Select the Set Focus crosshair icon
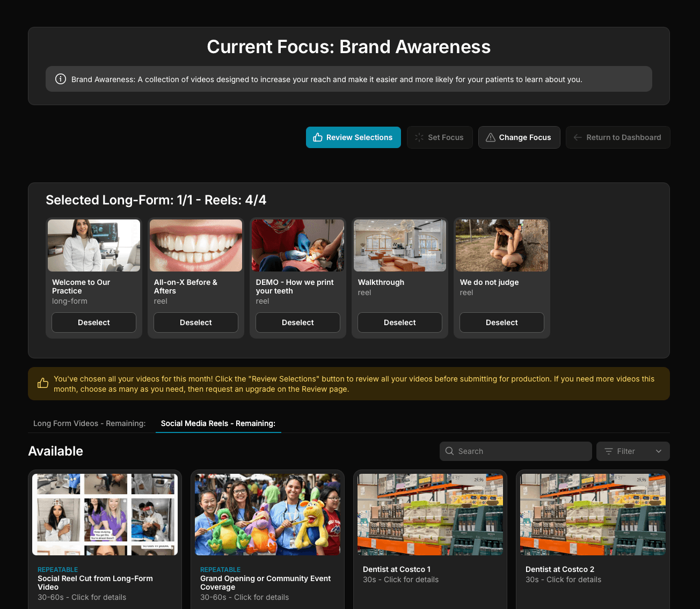 (x=419, y=137)
